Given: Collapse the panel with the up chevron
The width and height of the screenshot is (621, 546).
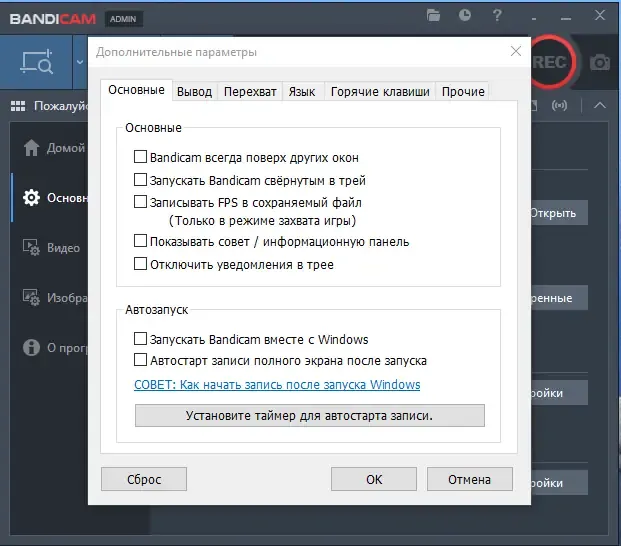Looking at the screenshot, I should point(600,105).
